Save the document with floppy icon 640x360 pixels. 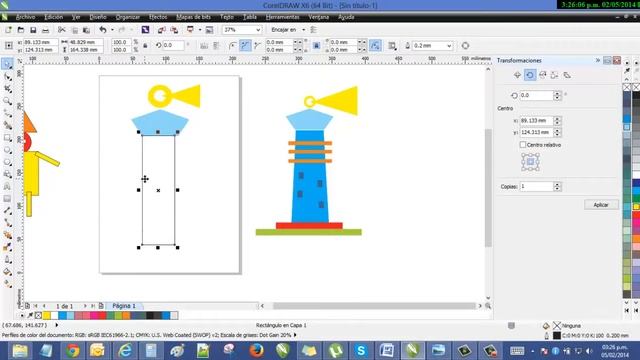click(x=33, y=30)
